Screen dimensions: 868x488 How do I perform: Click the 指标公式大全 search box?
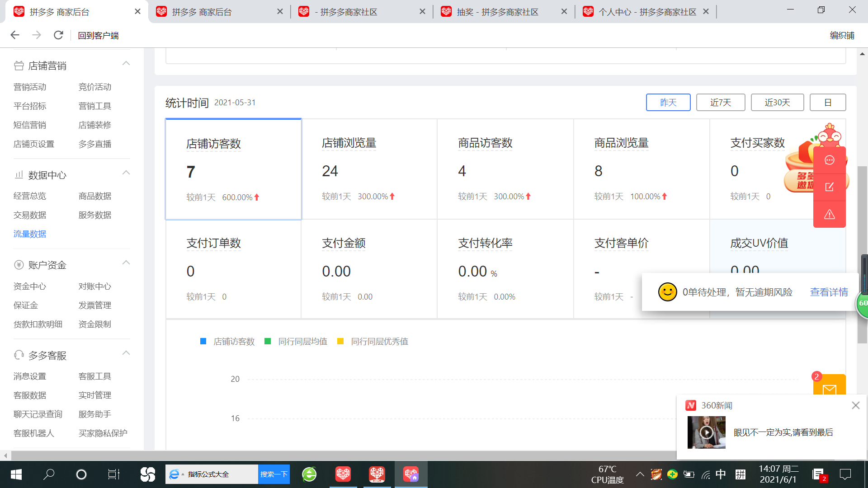212,474
